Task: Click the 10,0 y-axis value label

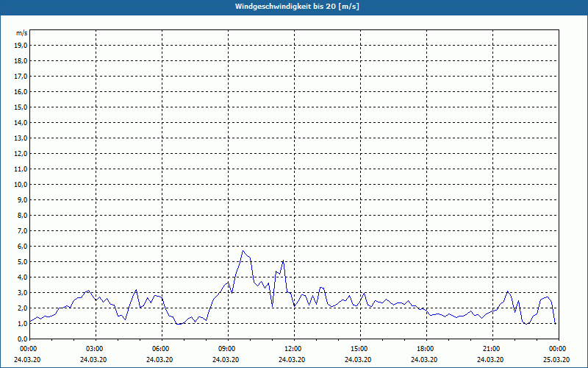Action: point(21,184)
